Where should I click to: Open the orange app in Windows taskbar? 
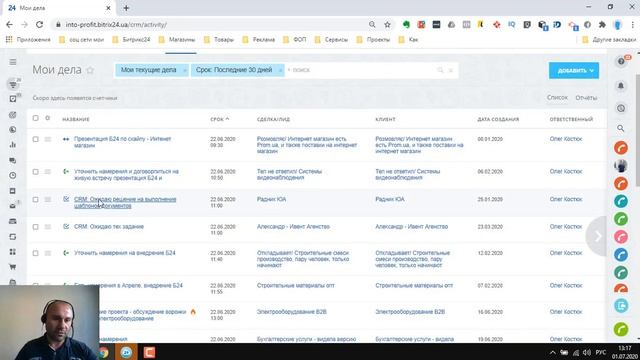pos(149,352)
